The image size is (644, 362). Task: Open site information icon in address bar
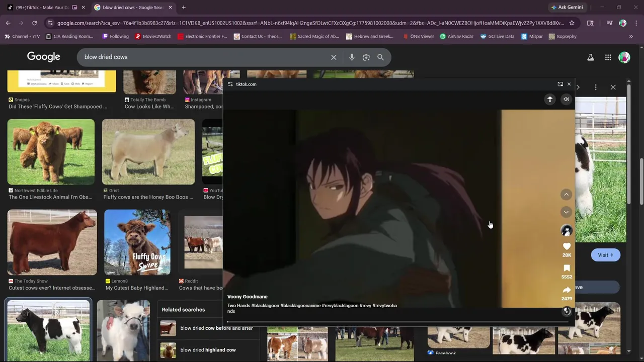pyautogui.click(x=49, y=23)
